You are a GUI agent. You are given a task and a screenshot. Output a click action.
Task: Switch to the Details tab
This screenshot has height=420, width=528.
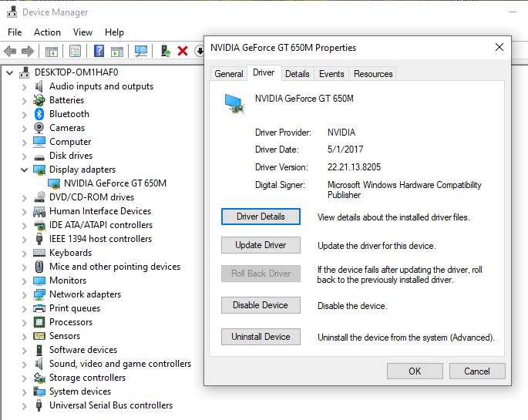[297, 74]
